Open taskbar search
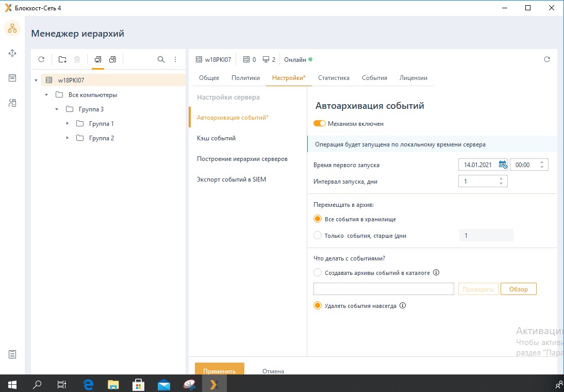 (37, 385)
